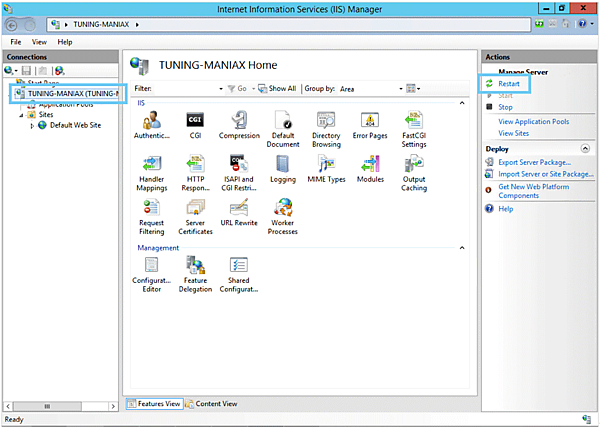Screen dimensions: 600x429
Task: Open the Group by Area dropdown
Action: (x=367, y=88)
